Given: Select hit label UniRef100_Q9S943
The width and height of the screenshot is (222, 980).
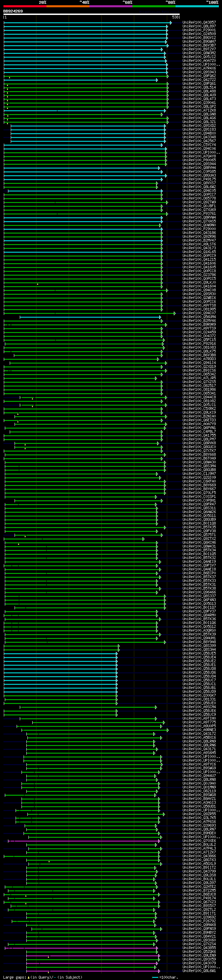Looking at the screenshot, I should [199, 72].
